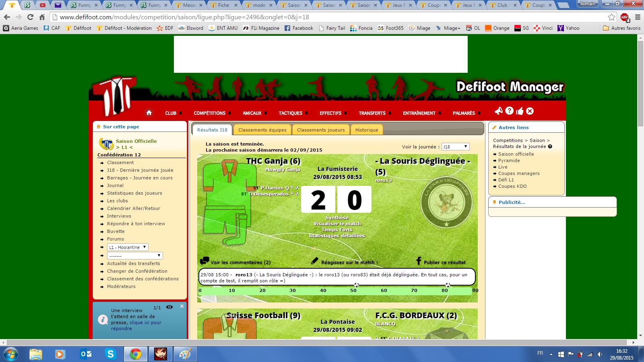Close the interview notification box
Screen dimensions: 644x362
click(182, 306)
